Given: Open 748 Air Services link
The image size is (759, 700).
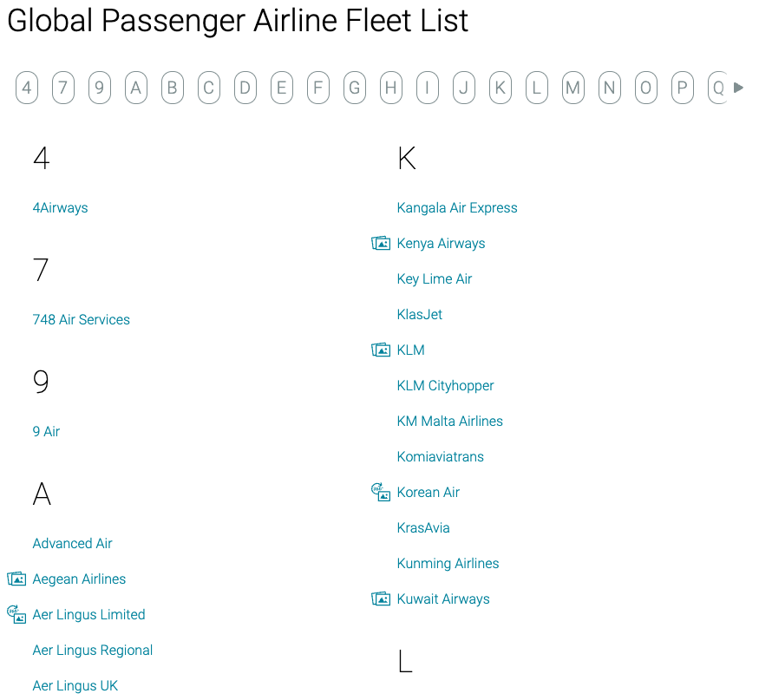Looking at the screenshot, I should click(81, 320).
